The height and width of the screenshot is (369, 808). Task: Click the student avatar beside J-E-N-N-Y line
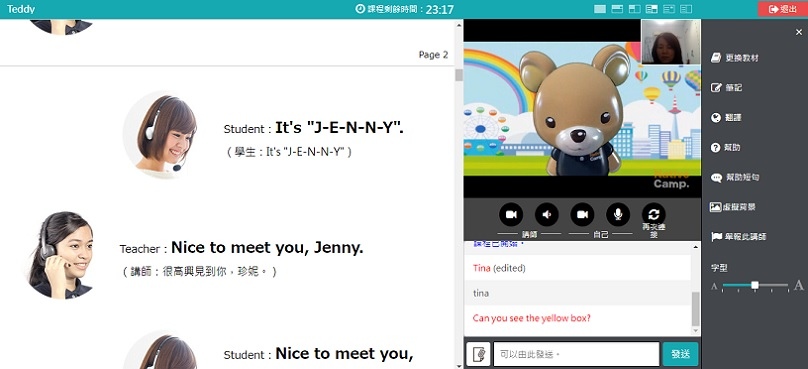[x=160, y=135]
